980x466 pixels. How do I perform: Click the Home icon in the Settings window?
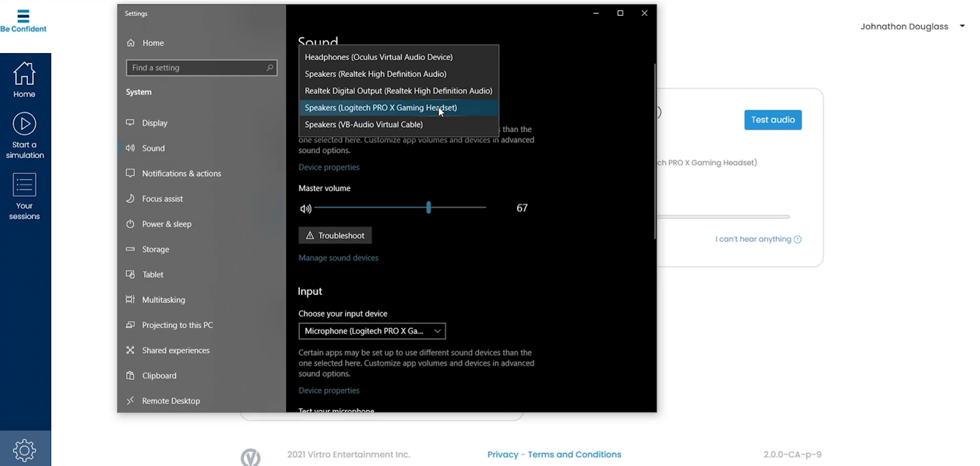click(x=131, y=42)
